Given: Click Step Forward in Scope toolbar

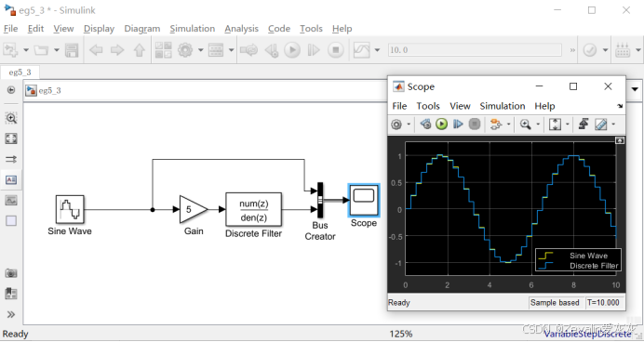Looking at the screenshot, I should 458,124.
